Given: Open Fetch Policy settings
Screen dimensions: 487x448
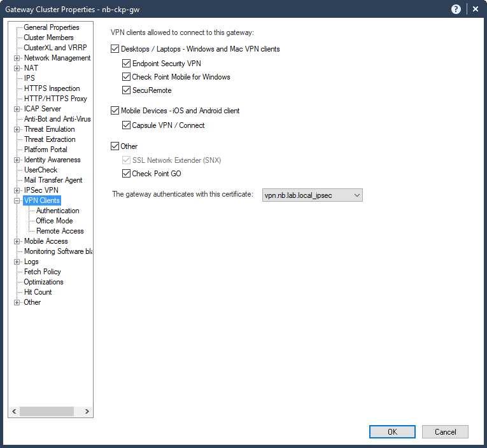Looking at the screenshot, I should click(43, 272).
